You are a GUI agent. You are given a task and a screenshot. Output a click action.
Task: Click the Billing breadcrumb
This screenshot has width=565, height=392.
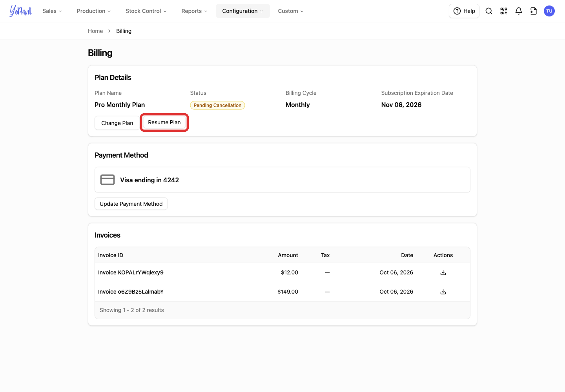click(124, 31)
